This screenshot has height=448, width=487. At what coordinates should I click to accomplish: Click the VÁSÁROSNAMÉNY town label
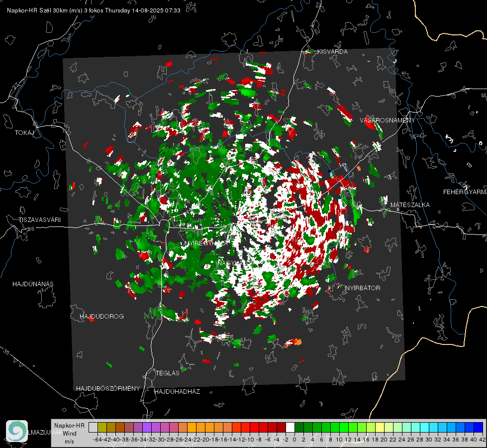[x=388, y=120]
